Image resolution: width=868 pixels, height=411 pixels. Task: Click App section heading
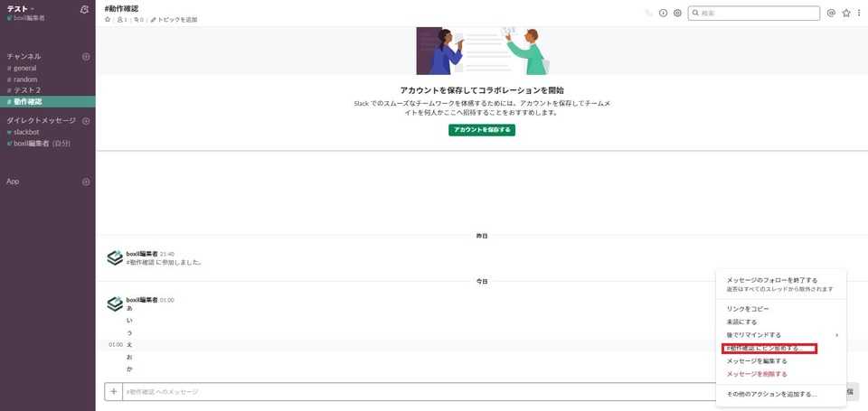13,182
